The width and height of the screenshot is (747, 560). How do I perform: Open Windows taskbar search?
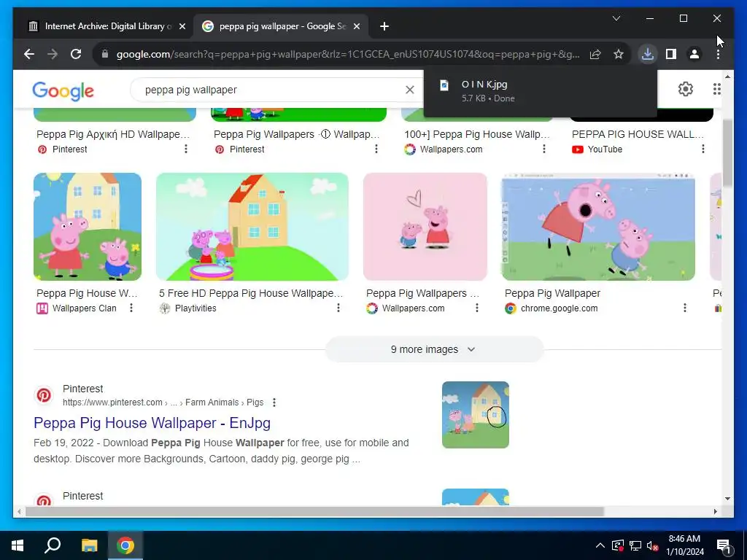pos(53,545)
